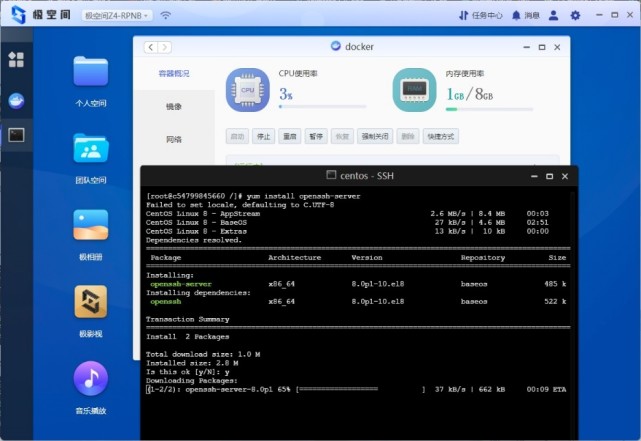Click the 强制关闭 force shutdown button
This screenshot has width=641, height=441.
tap(375, 137)
